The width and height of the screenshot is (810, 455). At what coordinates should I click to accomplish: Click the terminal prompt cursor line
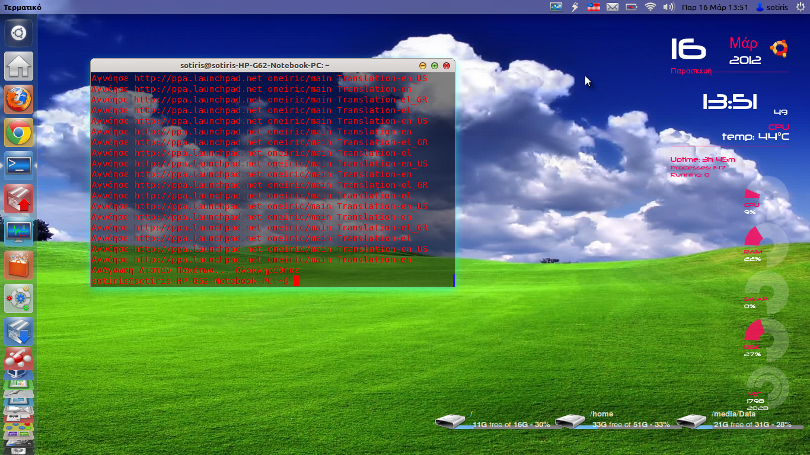[196, 281]
